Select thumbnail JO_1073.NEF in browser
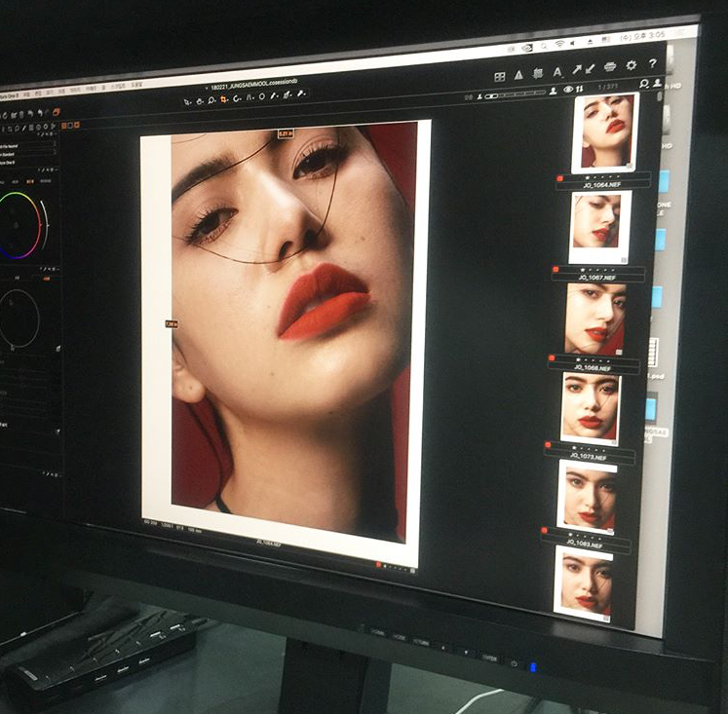The image size is (728, 714). point(591,408)
